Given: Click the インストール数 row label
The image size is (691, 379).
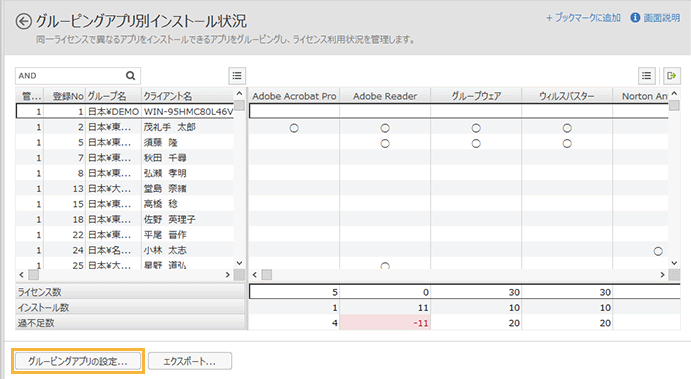Looking at the screenshot, I should coord(130,308).
